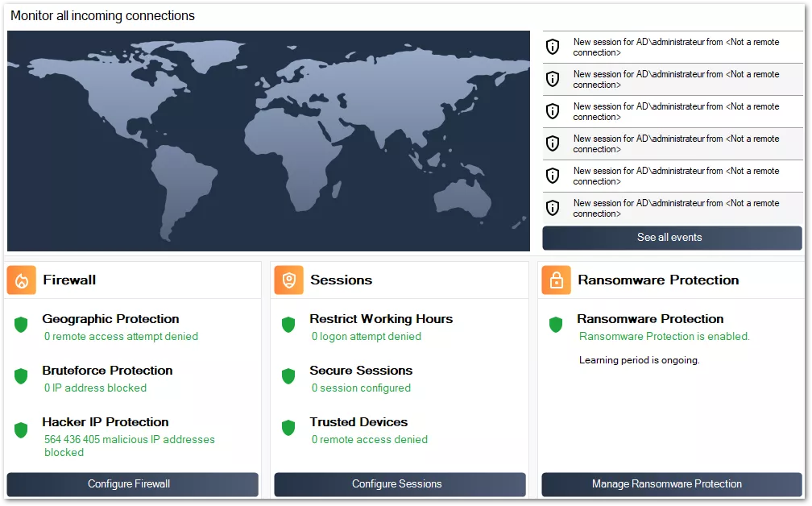Select the Geographic Protection green shield icon

(x=19, y=326)
